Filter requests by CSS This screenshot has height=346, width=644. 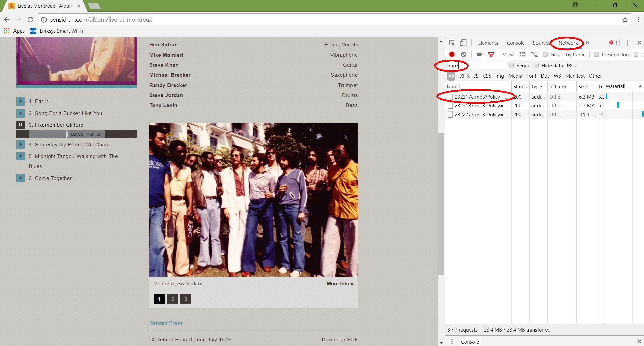click(487, 76)
